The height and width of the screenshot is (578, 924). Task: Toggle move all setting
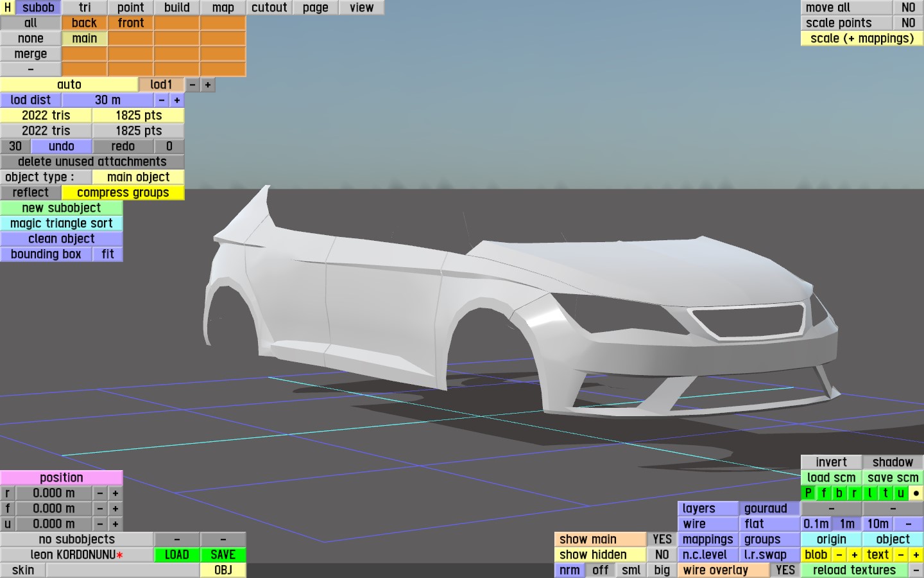coord(909,8)
